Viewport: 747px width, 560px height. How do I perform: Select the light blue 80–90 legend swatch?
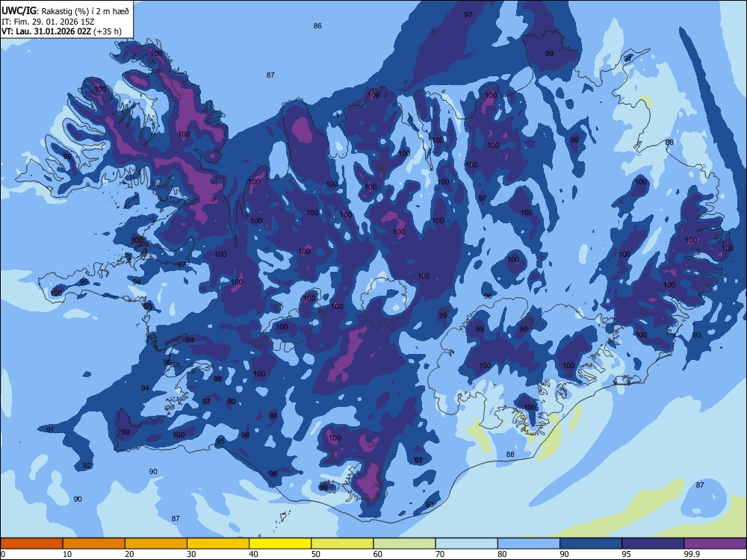(x=529, y=544)
